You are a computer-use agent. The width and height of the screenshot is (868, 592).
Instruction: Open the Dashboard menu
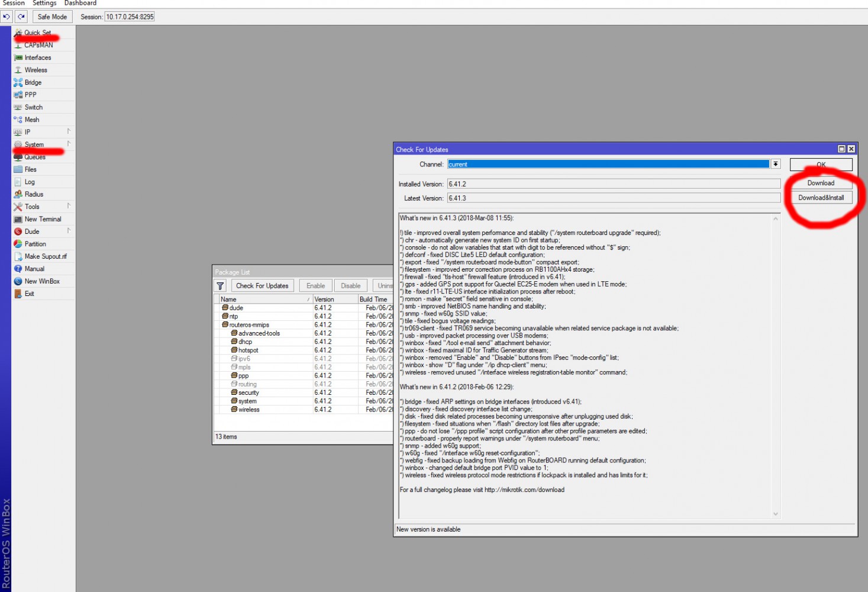pyautogui.click(x=80, y=3)
